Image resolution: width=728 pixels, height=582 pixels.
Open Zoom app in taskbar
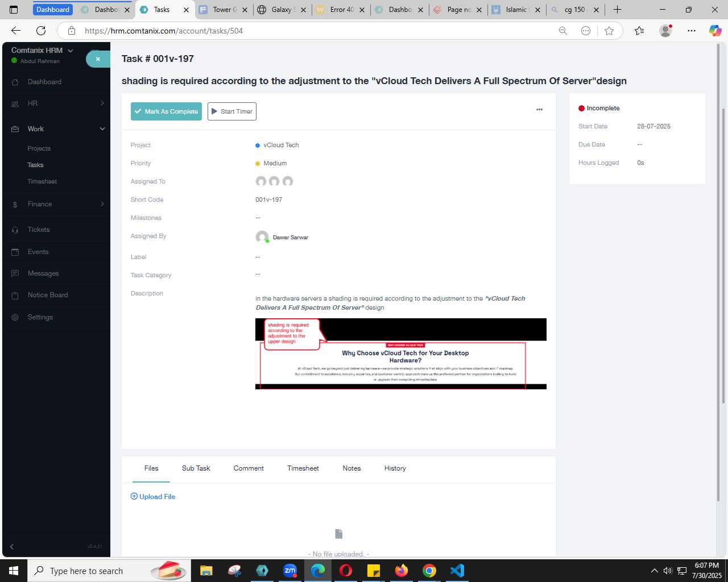[290, 570]
